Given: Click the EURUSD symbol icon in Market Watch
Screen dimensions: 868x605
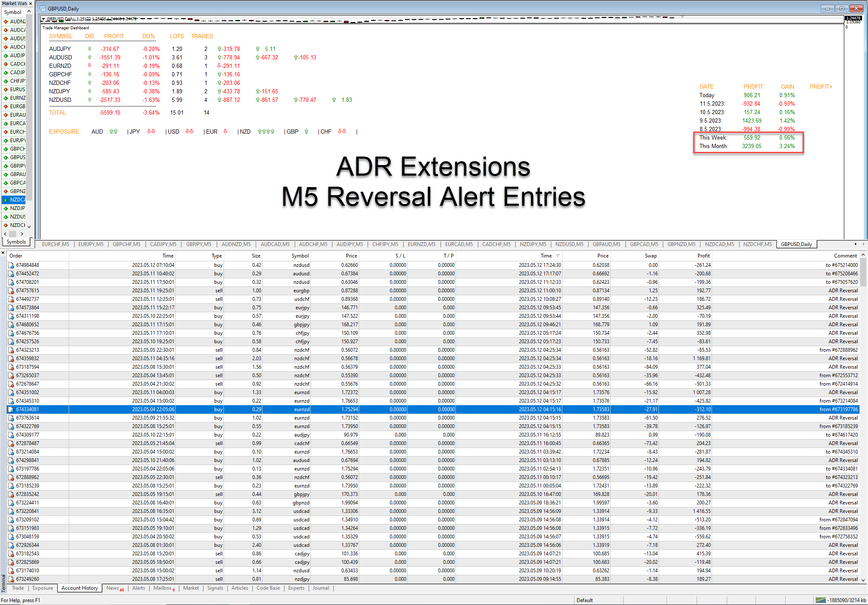Looking at the screenshot, I should coord(6,90).
